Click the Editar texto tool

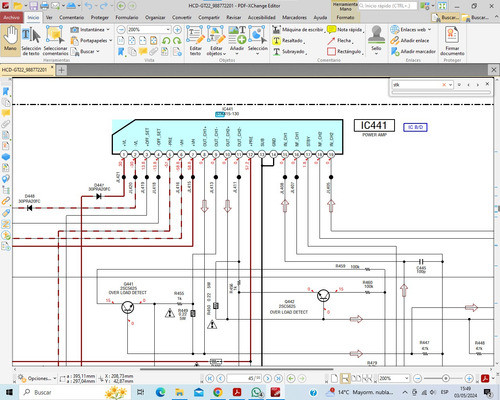[195, 41]
